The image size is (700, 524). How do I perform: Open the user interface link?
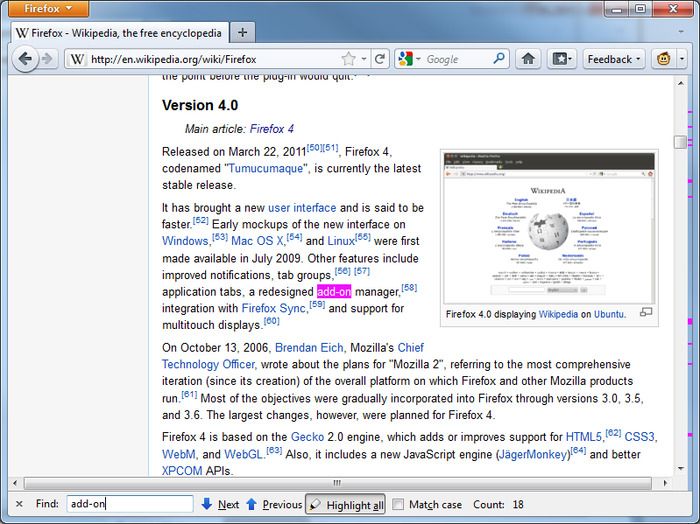(x=302, y=208)
